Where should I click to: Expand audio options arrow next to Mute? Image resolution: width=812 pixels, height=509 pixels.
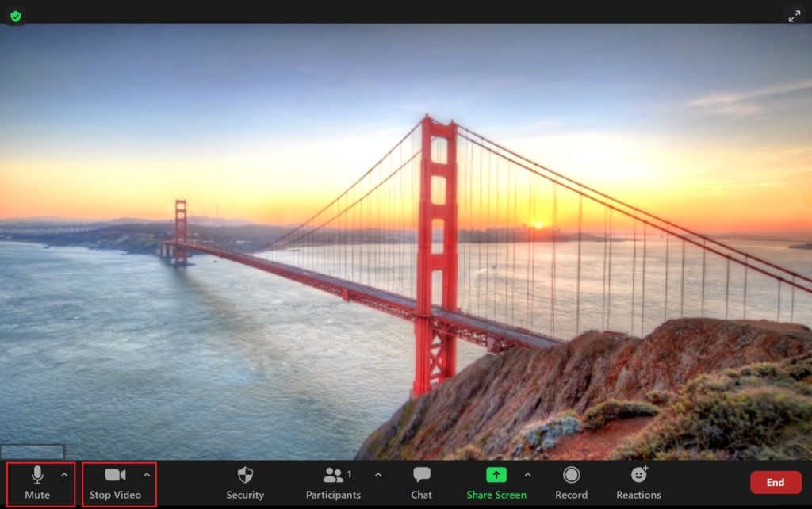pos(64,474)
